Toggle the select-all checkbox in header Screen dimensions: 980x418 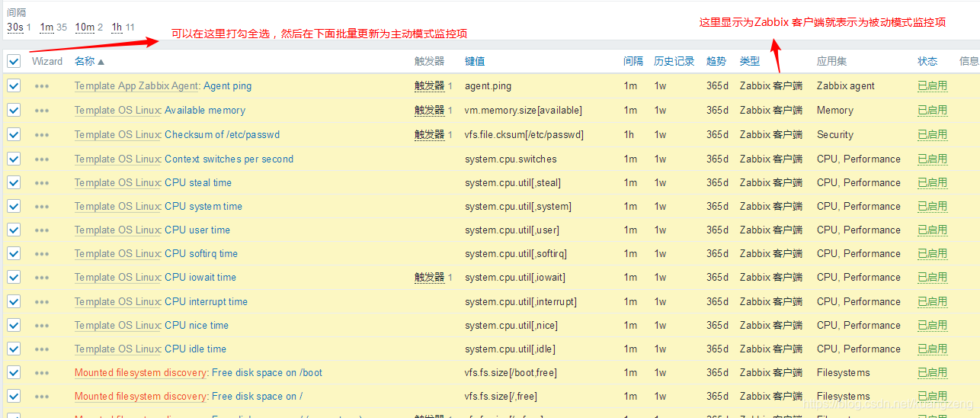pyautogui.click(x=14, y=62)
